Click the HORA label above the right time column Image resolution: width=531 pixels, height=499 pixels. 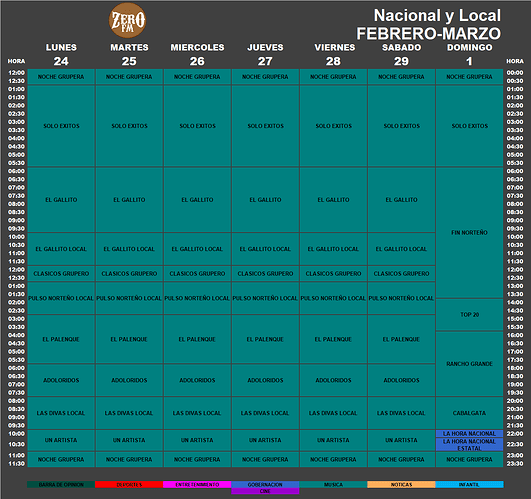point(515,61)
